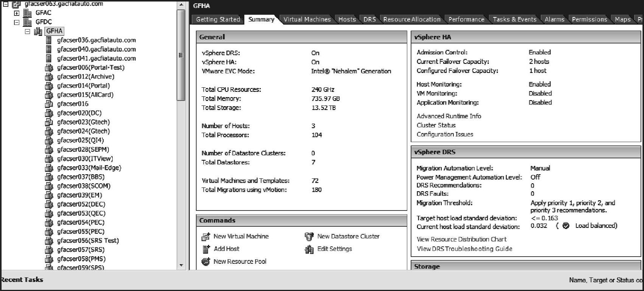This screenshot has width=644, height=291.
Task: Click VM icon of gfacser025(QI4)
Action: pyautogui.click(x=49, y=141)
